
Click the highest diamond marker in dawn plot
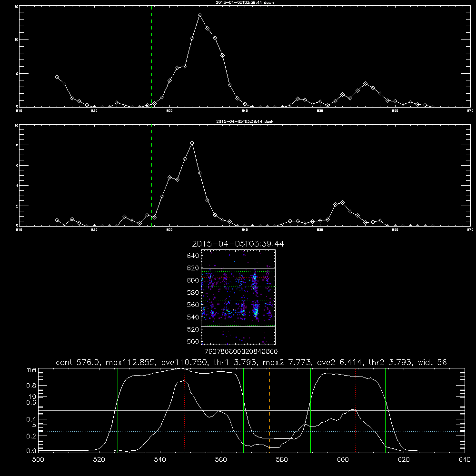(x=199, y=15)
